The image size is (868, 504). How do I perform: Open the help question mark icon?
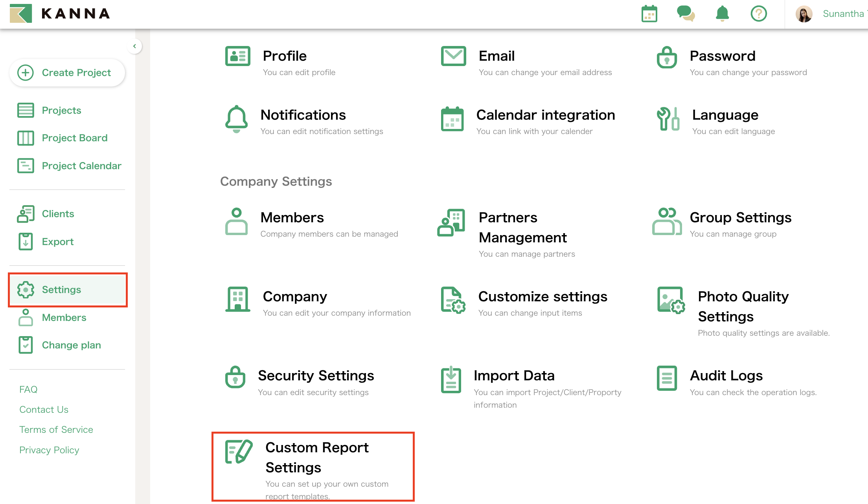[x=759, y=13]
